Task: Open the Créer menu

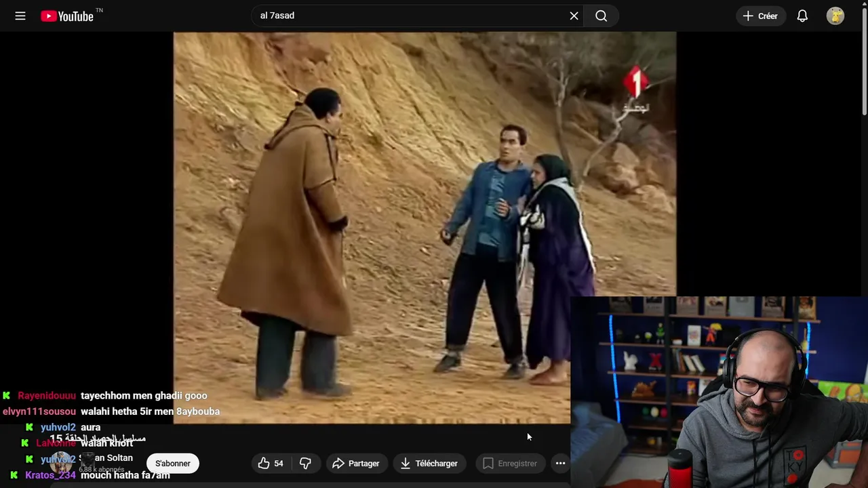Action: [760, 16]
